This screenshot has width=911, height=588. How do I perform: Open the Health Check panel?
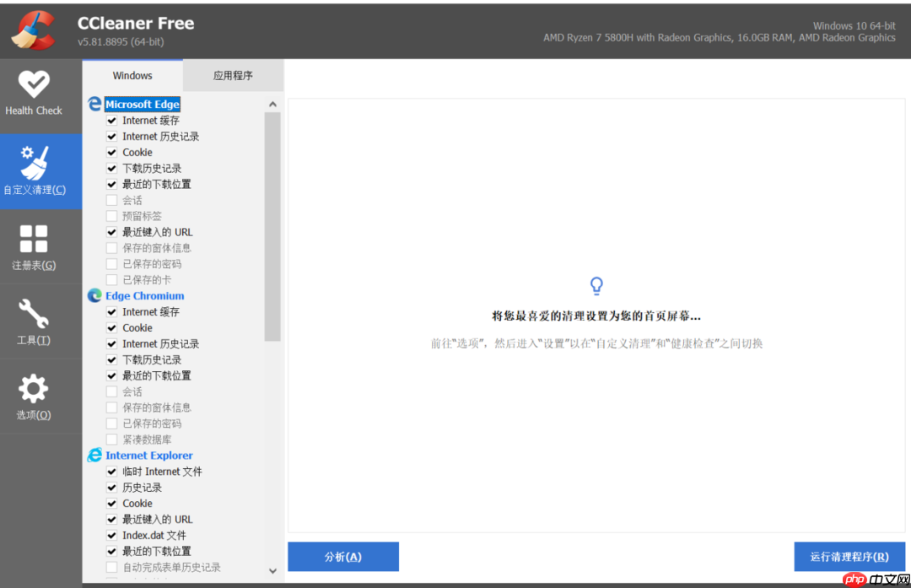pyautogui.click(x=34, y=94)
